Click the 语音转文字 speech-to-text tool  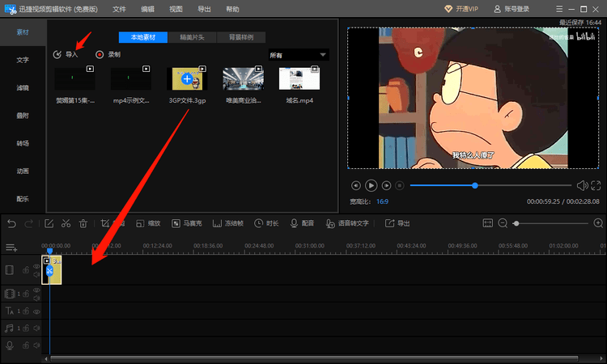pos(348,223)
